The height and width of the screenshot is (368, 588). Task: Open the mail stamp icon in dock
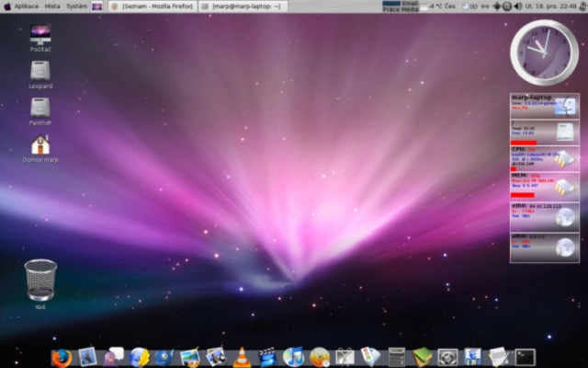[x=87, y=357]
